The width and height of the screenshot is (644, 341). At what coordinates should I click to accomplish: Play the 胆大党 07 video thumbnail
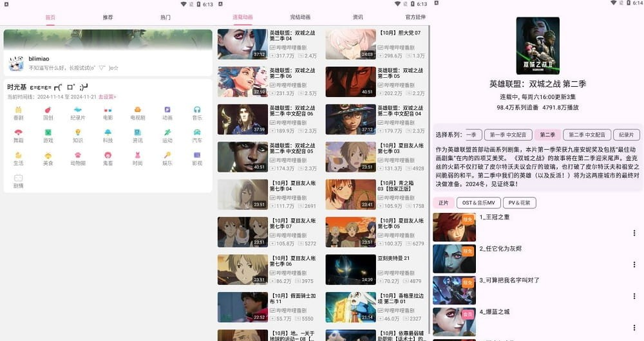(x=350, y=44)
